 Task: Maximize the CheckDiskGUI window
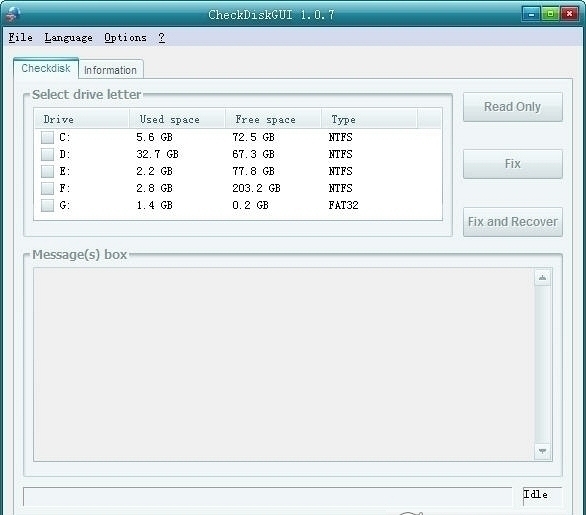pyautogui.click(x=550, y=14)
